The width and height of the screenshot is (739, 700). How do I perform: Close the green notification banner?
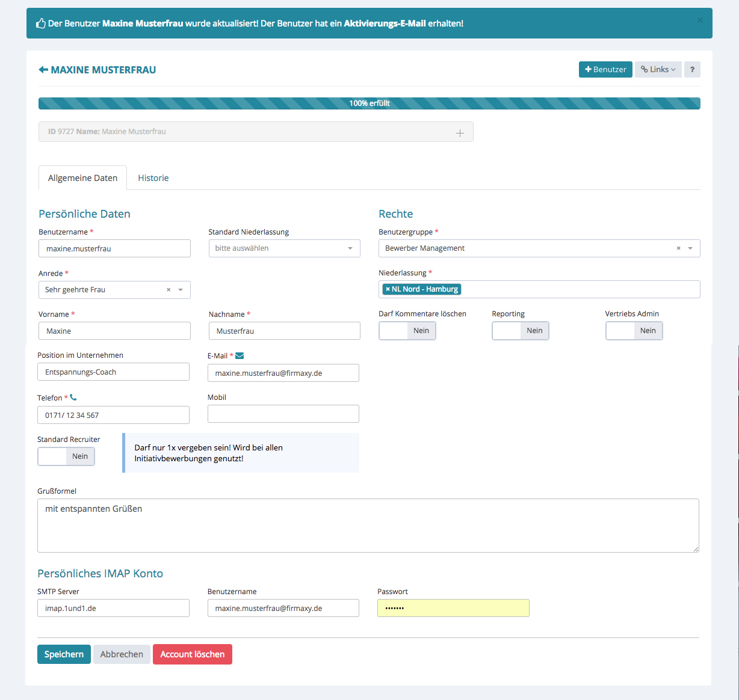click(x=699, y=20)
